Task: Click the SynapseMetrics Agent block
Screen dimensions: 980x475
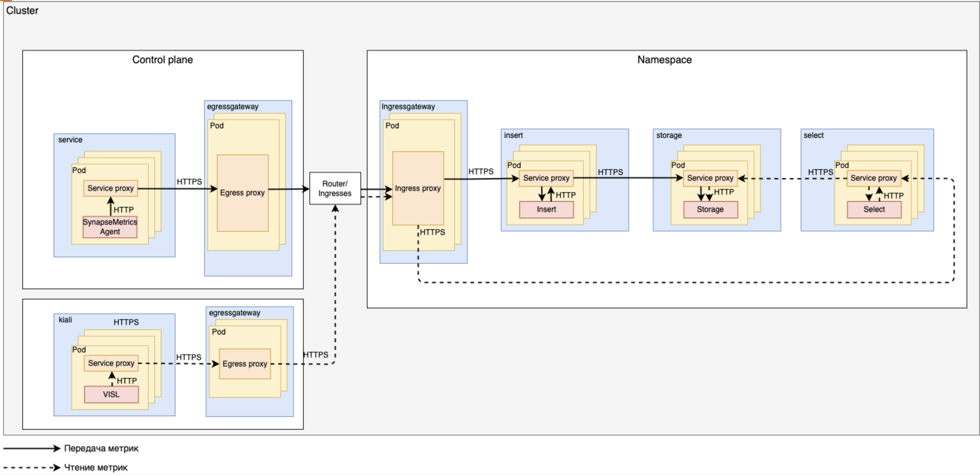Action: [110, 227]
